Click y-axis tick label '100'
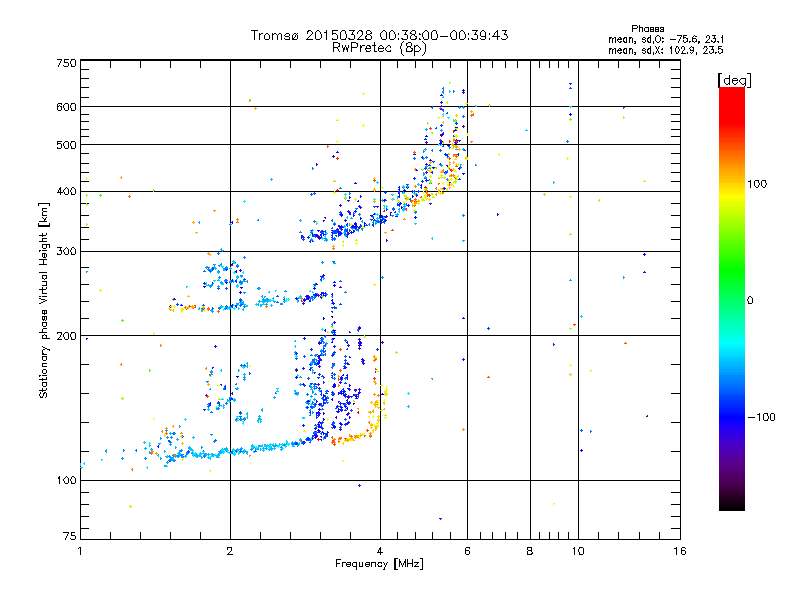Screen dimensions: 800x600 pos(66,480)
